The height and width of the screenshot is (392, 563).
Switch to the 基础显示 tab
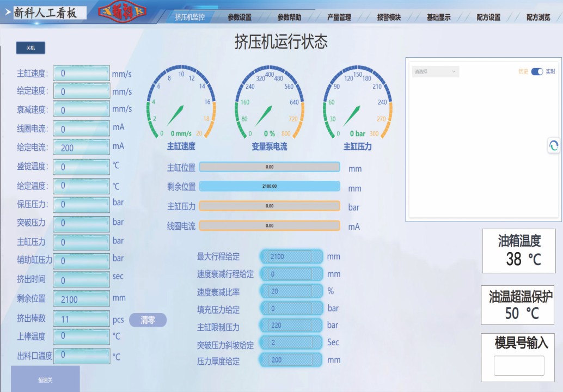[438, 17]
